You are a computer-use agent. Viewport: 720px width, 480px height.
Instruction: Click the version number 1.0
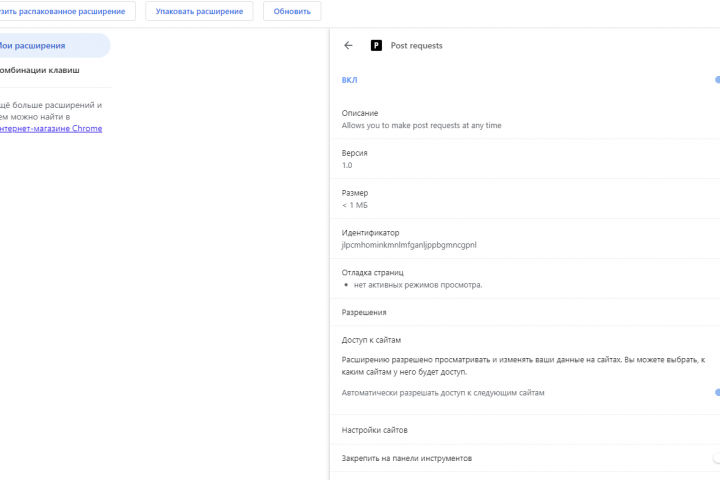[x=347, y=165]
